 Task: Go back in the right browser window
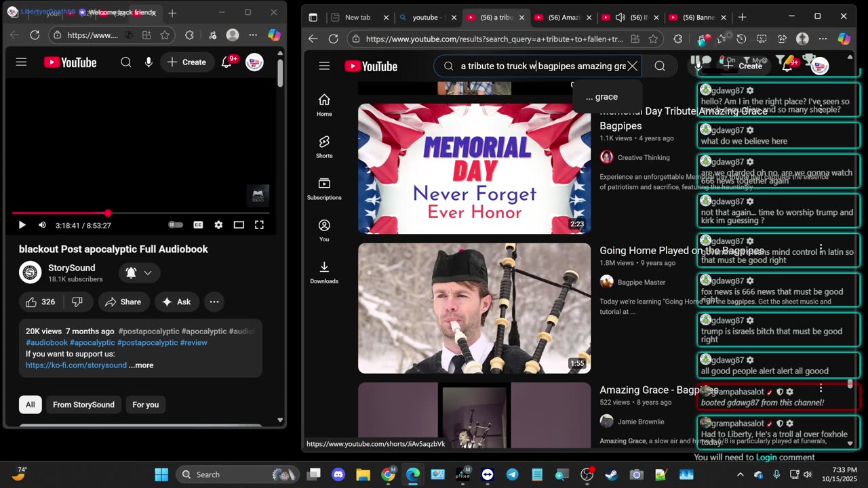pos(313,39)
